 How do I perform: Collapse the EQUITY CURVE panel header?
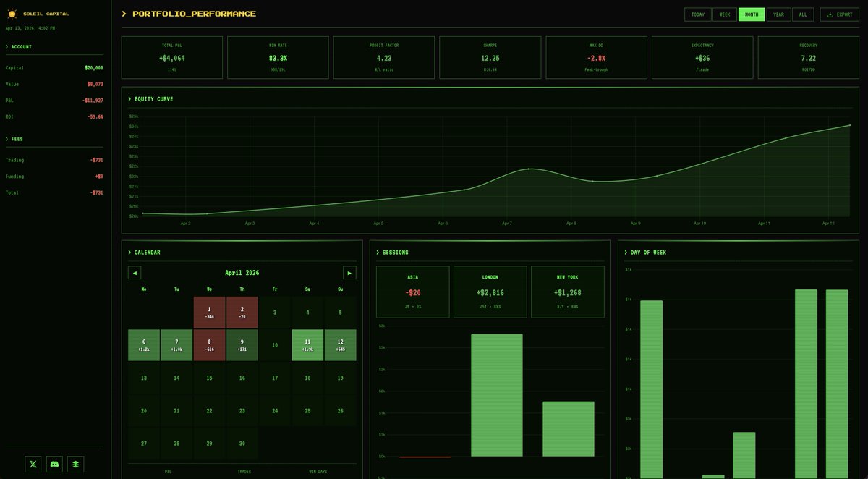150,99
